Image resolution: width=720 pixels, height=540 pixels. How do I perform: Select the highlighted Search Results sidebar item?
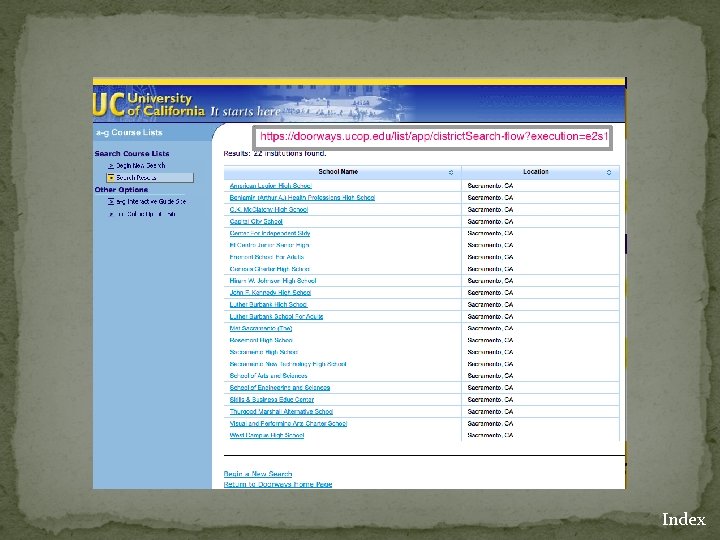click(x=150, y=178)
